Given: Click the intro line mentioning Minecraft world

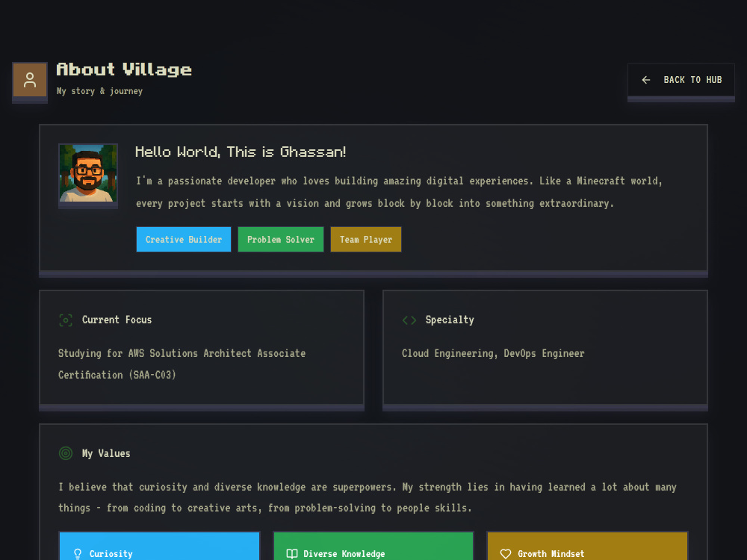Looking at the screenshot, I should coord(399,181).
